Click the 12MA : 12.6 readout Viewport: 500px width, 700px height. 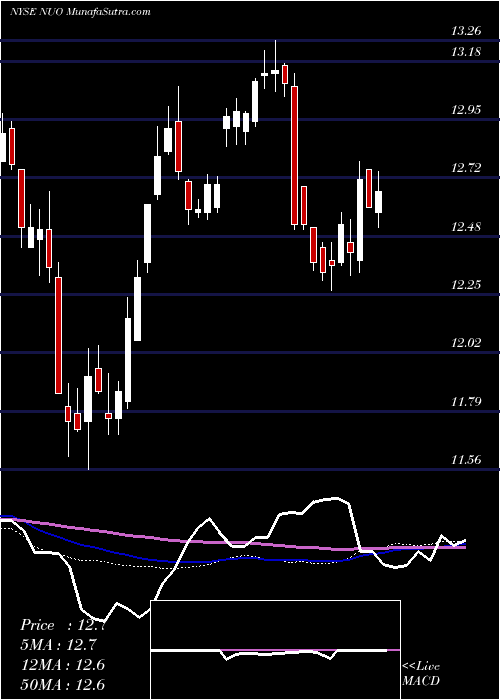[x=63, y=665]
